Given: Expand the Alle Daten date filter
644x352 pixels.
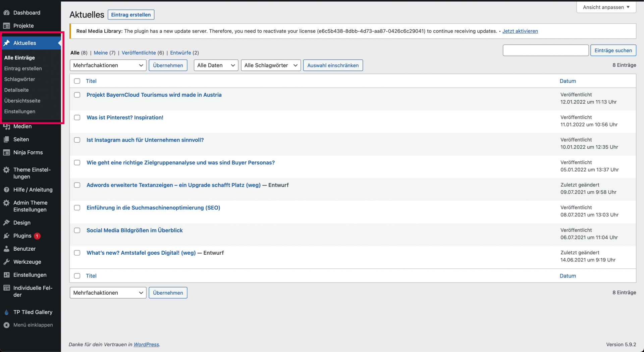Looking at the screenshot, I should (216, 65).
